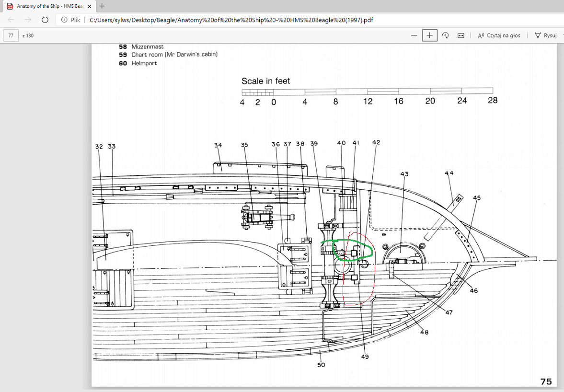Zoom out the PDF with minus button
The width and height of the screenshot is (564, 392).
coord(414,35)
